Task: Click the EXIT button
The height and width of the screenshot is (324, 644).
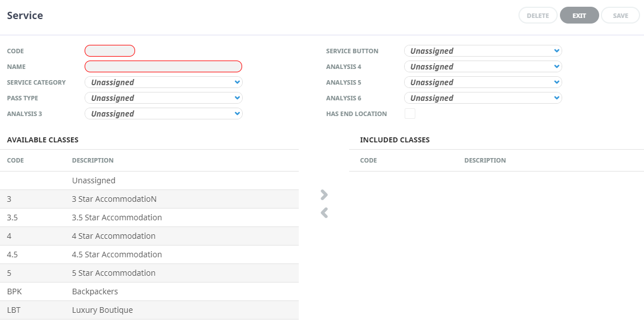Action: click(579, 15)
